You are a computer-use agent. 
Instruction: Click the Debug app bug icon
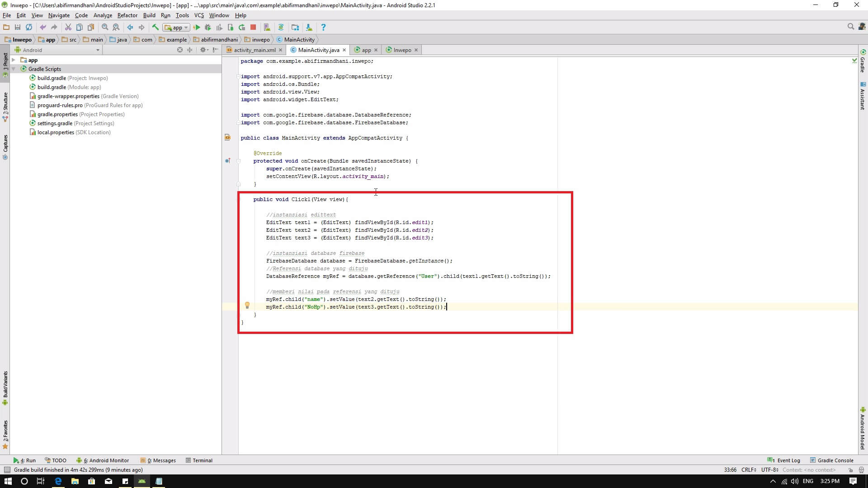(208, 27)
